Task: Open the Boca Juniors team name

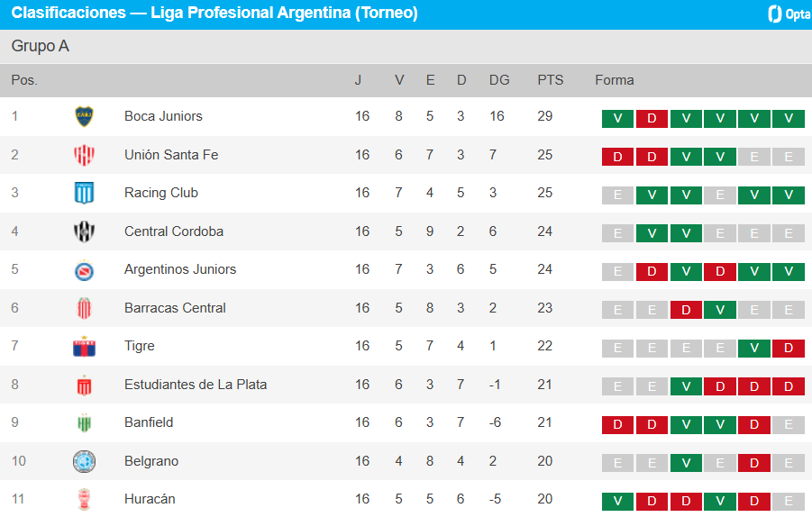Action: (163, 116)
